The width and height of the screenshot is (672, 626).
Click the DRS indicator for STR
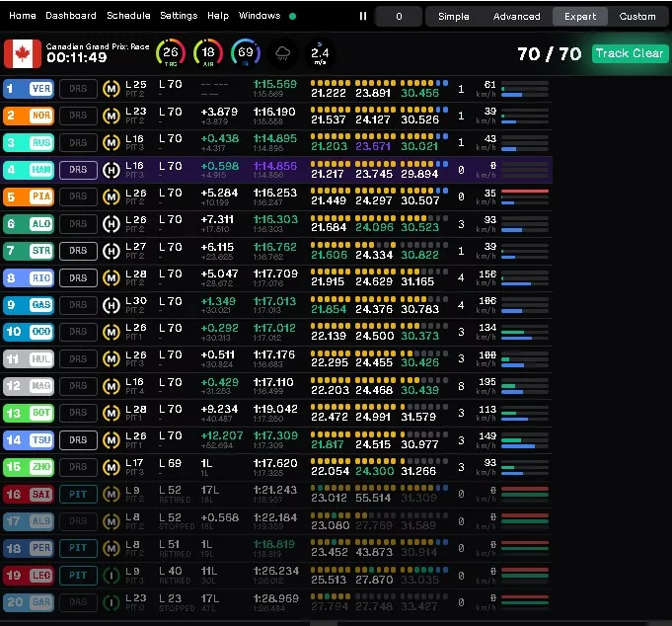(x=78, y=251)
